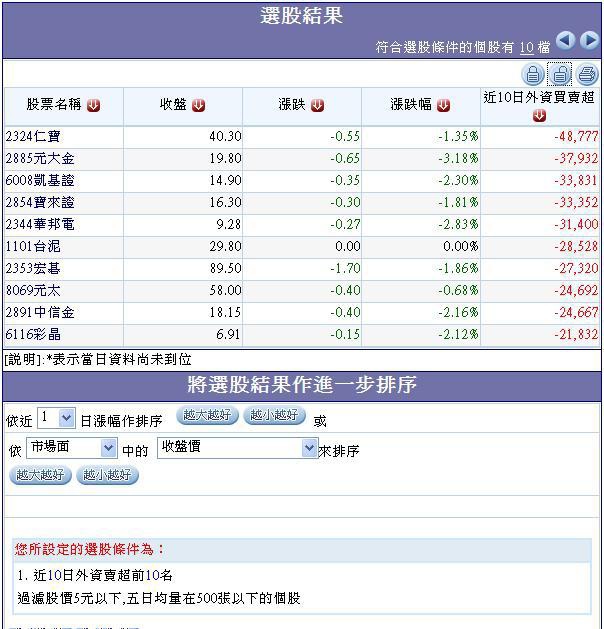Open the 依近 days dropdown showing 1
604x629 pixels.
(x=56, y=418)
